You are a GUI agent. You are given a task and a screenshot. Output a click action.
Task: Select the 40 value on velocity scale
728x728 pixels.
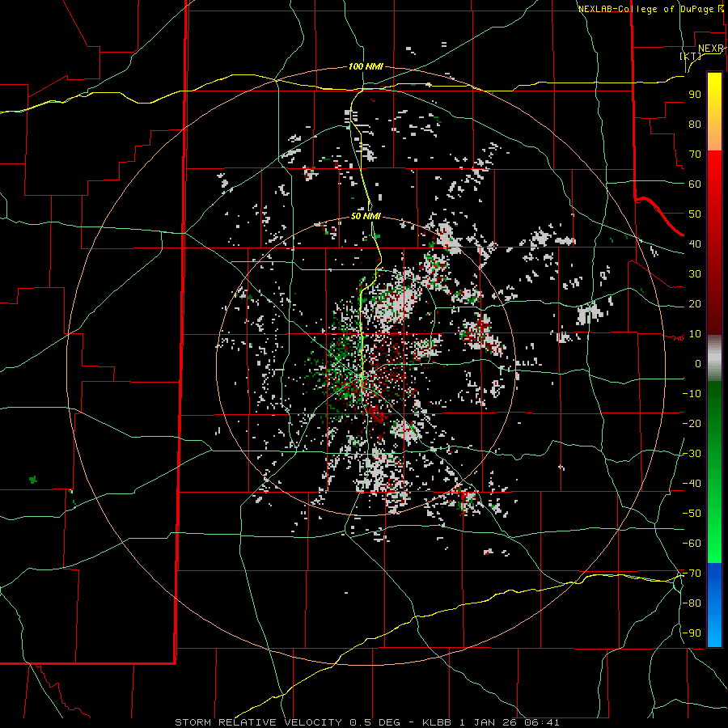pos(695,244)
